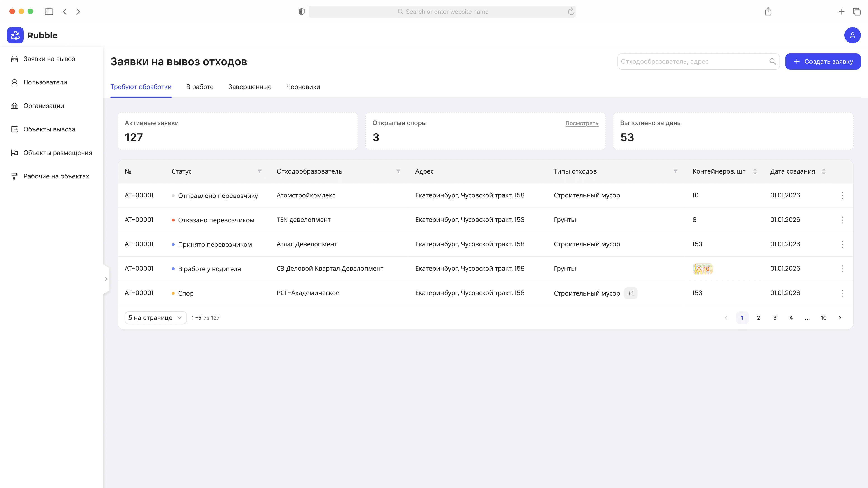Go to pagination page 2
The height and width of the screenshot is (488, 868).
pyautogui.click(x=758, y=318)
